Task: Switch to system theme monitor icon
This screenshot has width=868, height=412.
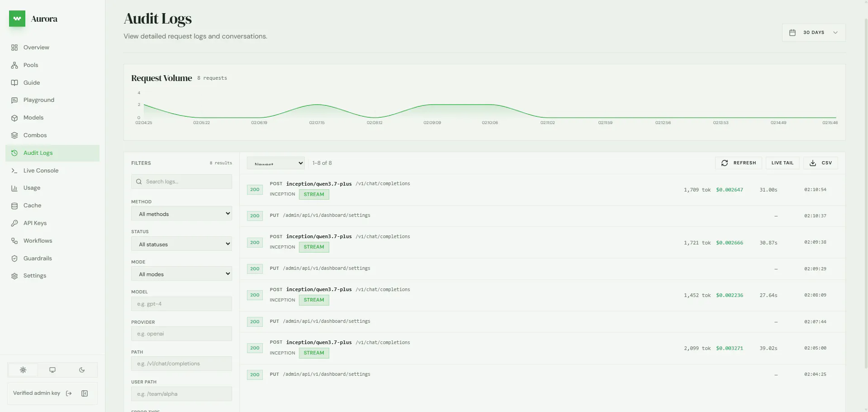Action: tap(52, 370)
